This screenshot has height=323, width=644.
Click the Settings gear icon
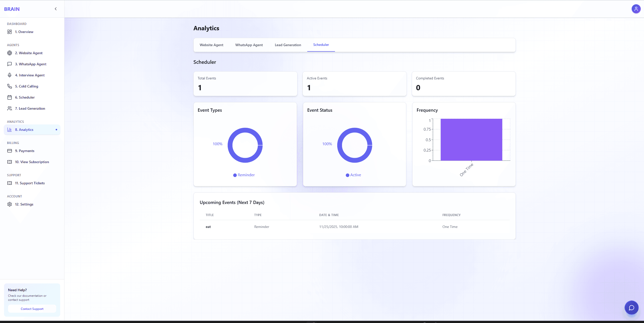(10, 204)
